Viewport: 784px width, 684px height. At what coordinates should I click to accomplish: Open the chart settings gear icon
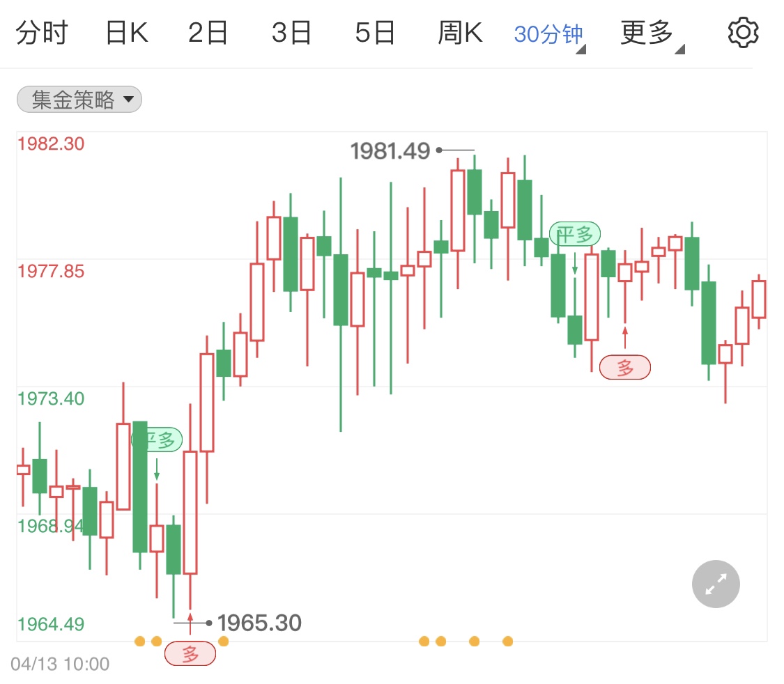point(743,33)
